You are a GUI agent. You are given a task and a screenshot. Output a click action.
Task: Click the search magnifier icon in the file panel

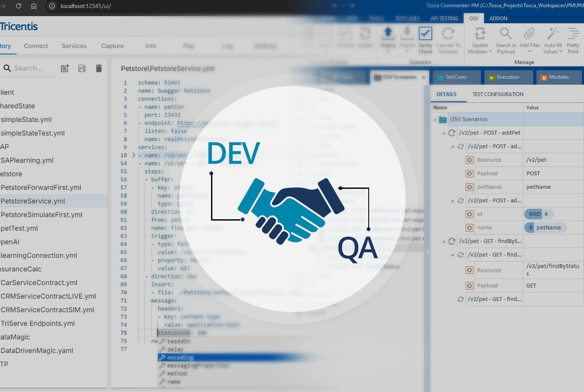7,68
